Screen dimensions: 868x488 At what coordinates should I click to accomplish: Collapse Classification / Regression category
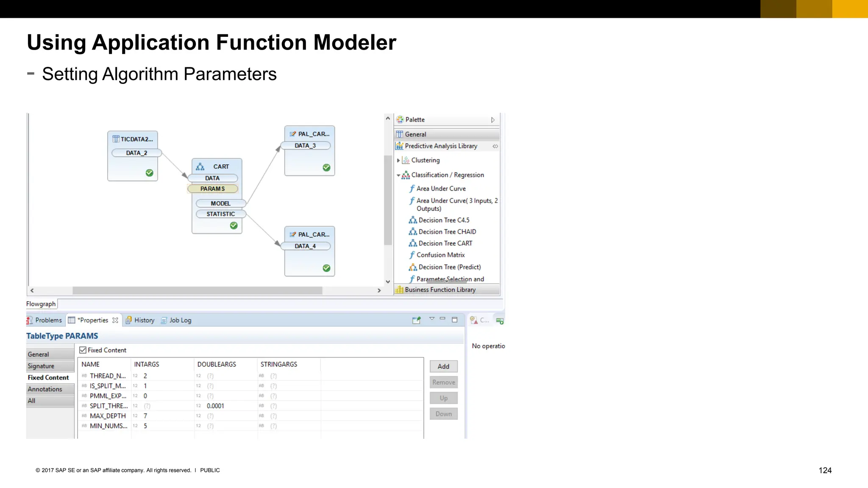click(398, 175)
